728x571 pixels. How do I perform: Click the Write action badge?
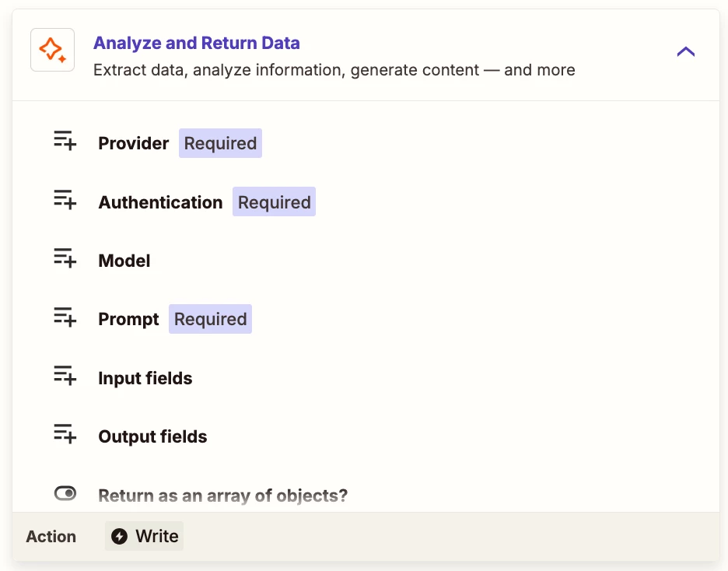point(145,536)
